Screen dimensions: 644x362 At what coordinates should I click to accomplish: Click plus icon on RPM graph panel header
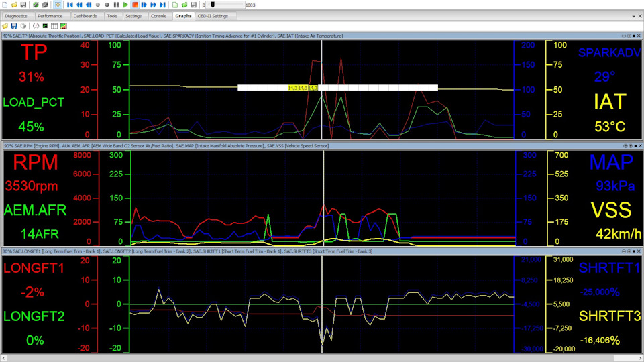click(x=631, y=145)
